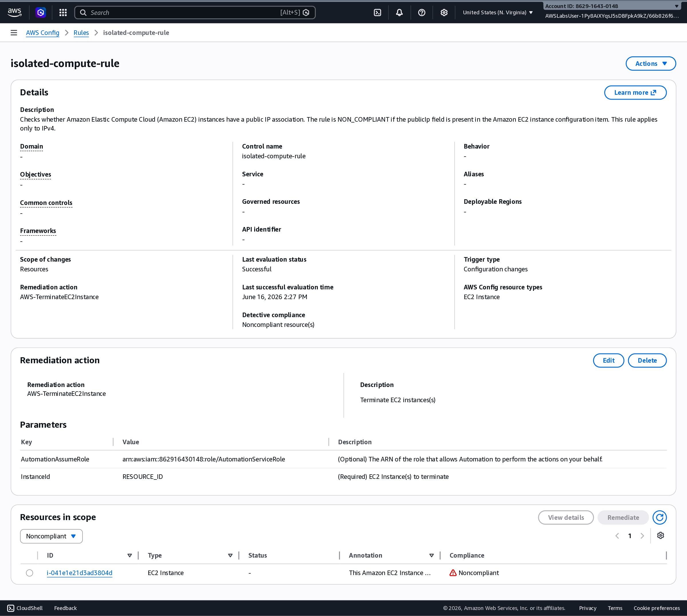Click the RESOURCE_ID parameter value

click(x=143, y=477)
